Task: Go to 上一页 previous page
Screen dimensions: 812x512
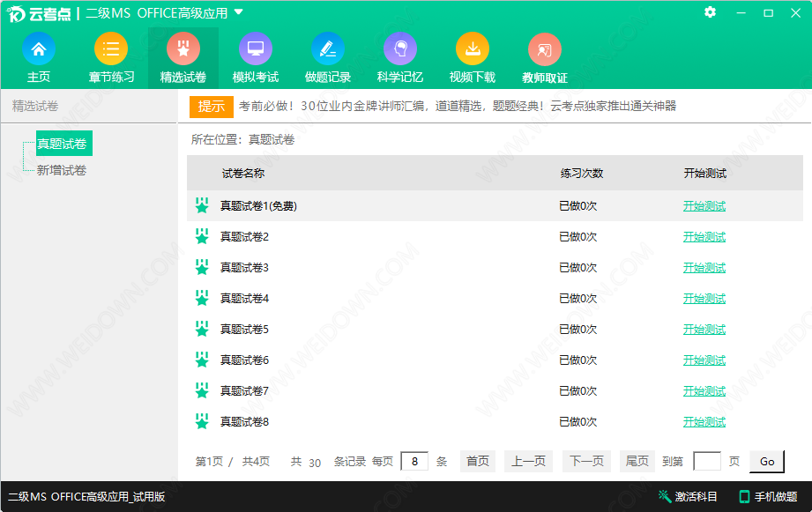Action: point(528,461)
